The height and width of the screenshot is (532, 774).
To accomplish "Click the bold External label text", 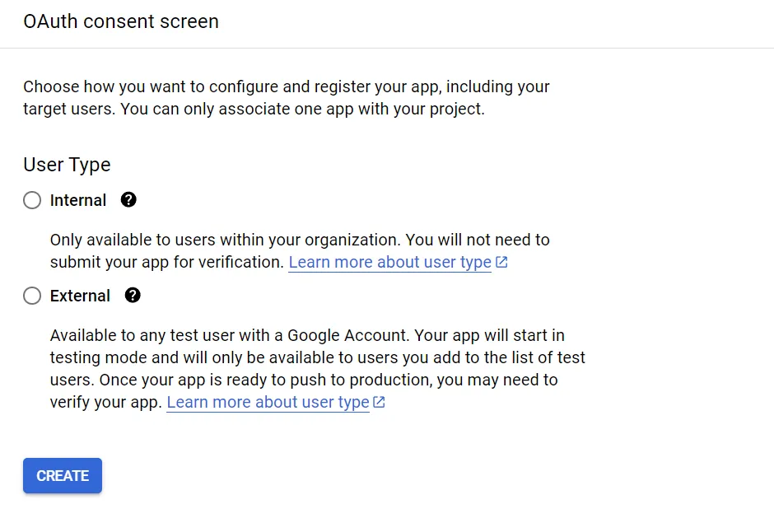I will pos(80,296).
